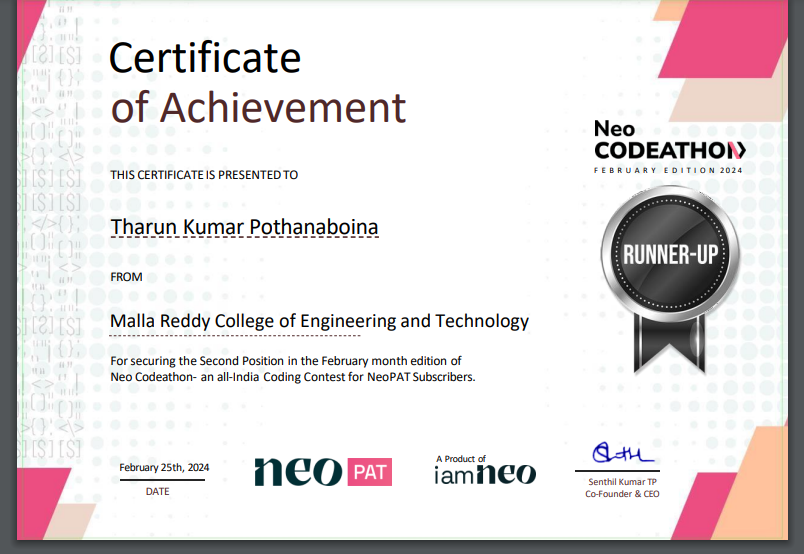Click the Malla Reddy College name text
804x554 pixels.
319,321
